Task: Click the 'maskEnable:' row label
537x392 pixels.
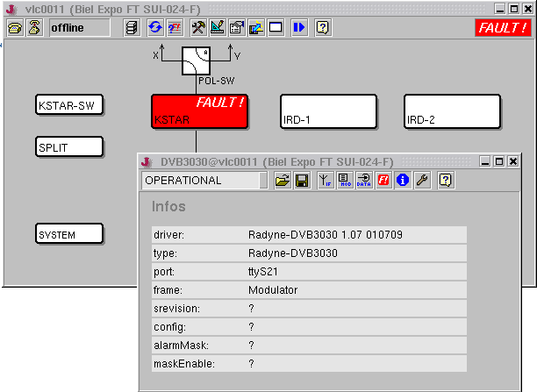Action: coord(184,364)
